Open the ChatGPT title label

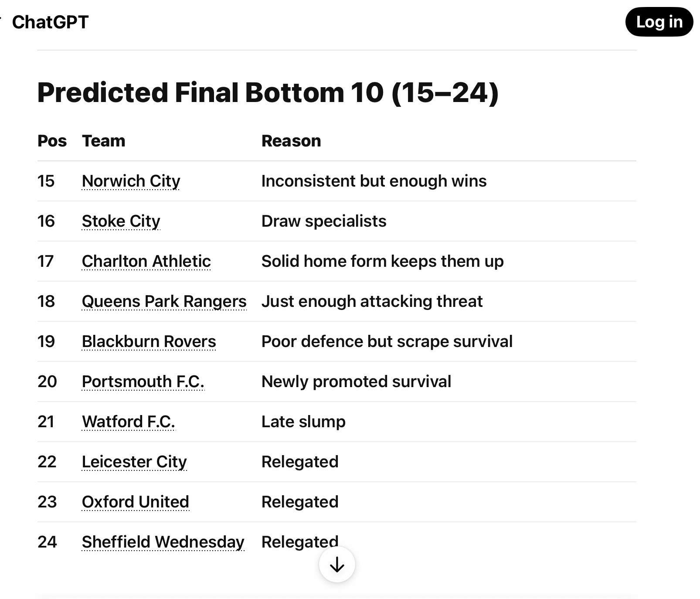point(51,22)
